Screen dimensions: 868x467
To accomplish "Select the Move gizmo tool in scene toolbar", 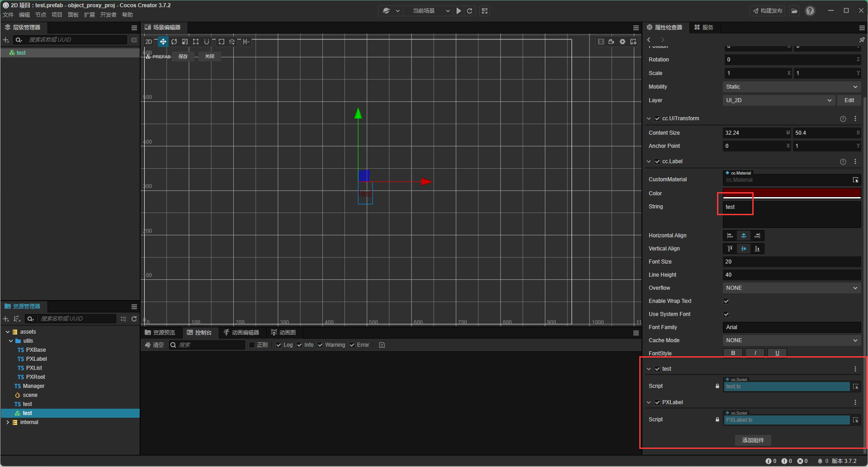I will [x=163, y=42].
